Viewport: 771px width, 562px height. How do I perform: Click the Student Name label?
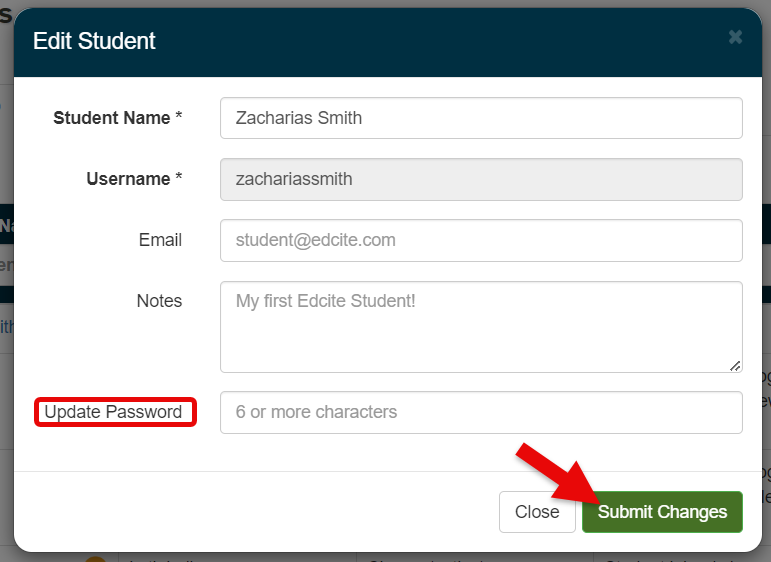(111, 118)
